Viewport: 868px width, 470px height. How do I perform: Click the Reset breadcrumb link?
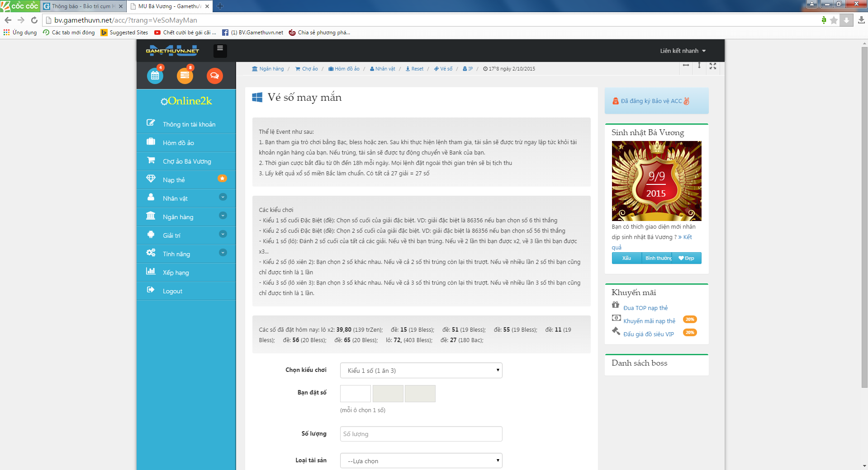(414, 69)
